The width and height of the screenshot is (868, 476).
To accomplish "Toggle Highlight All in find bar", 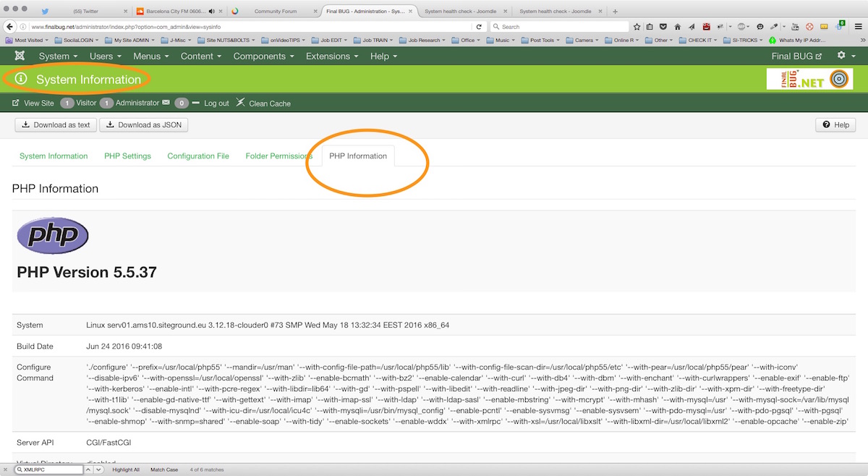I will (125, 469).
